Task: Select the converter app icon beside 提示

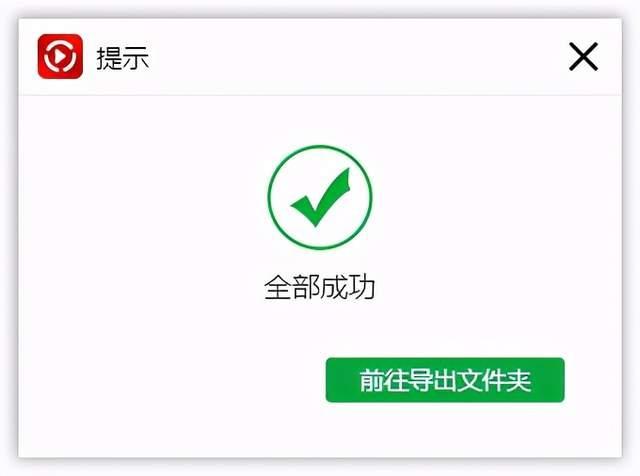Action: pos(60,56)
